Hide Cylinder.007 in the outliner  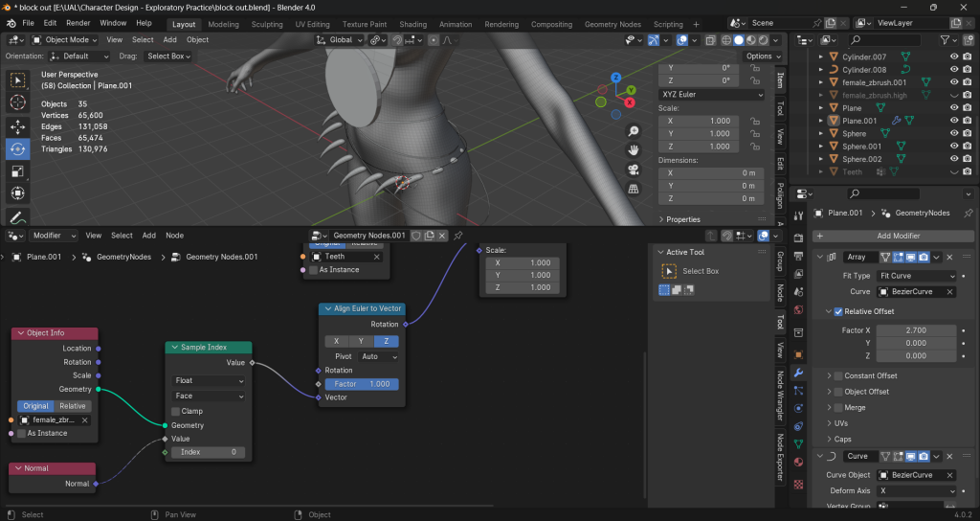[954, 57]
